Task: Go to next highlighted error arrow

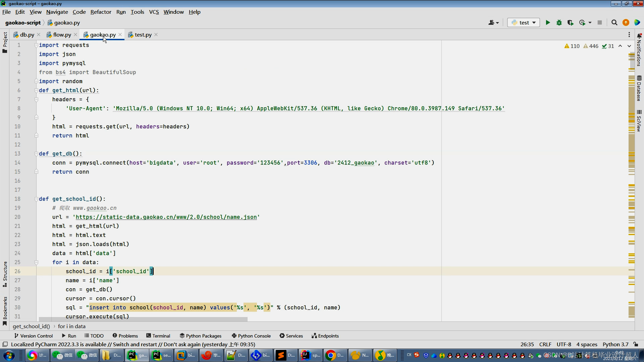Action: [x=629, y=46]
